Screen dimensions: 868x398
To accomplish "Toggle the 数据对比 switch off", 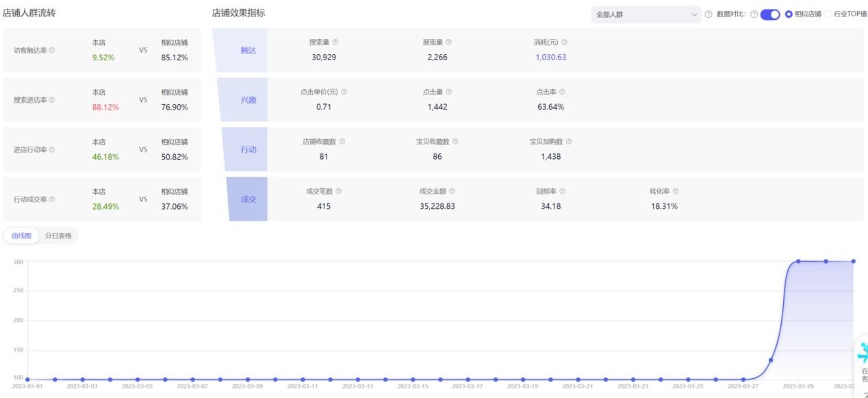I will tap(770, 14).
